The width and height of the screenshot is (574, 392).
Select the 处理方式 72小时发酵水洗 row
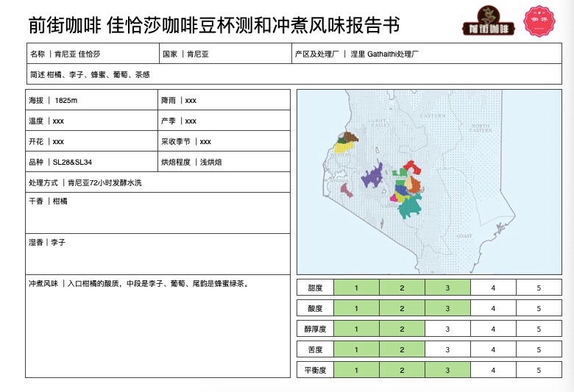(157, 182)
